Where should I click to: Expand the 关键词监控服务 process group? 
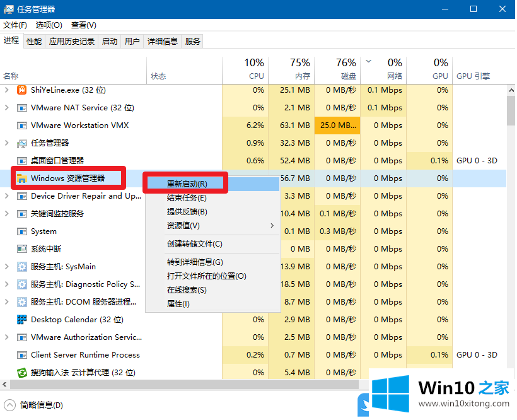click(6, 214)
